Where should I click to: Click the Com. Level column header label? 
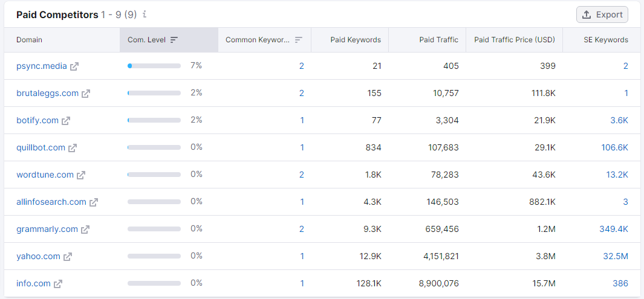pyautogui.click(x=146, y=40)
